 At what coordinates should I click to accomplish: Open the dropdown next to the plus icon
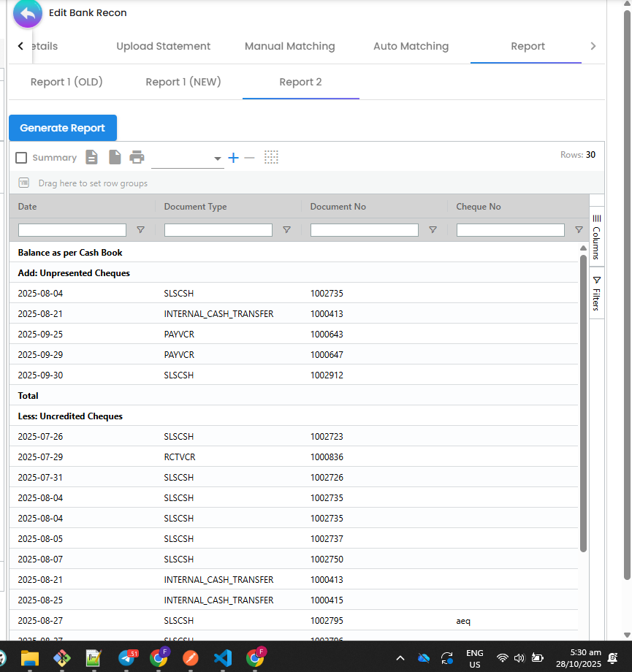(217, 158)
